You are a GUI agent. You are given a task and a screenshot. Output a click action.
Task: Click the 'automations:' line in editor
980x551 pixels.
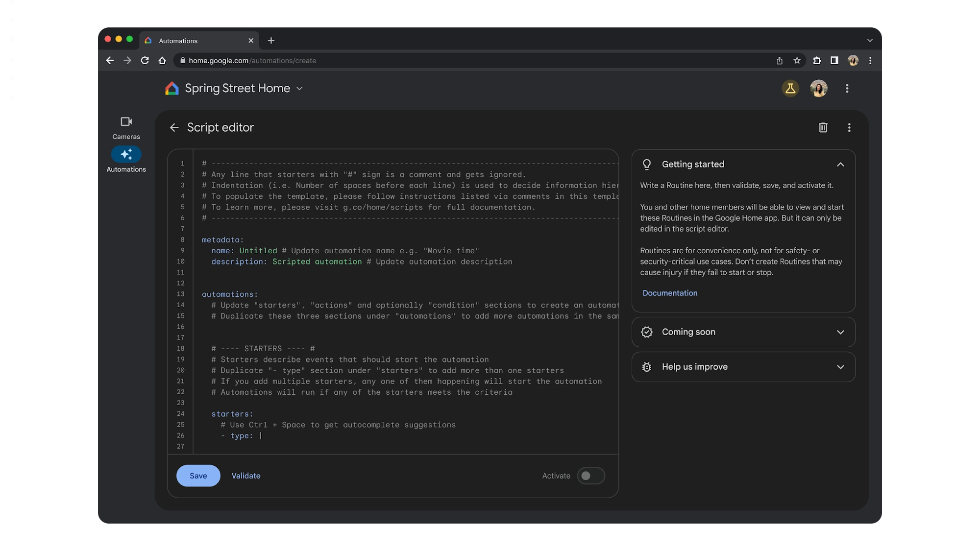tap(230, 294)
